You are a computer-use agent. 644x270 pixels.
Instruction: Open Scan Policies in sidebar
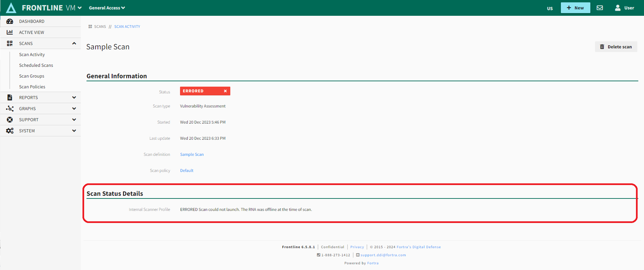(32, 87)
